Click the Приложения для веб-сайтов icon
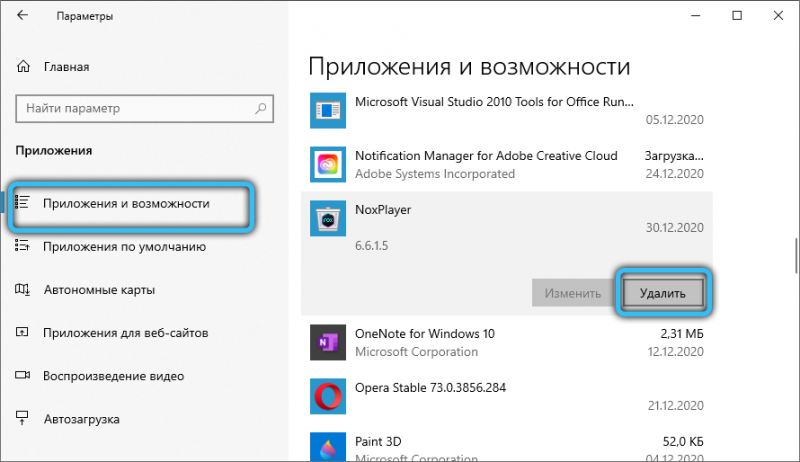This screenshot has height=462, width=800. pyautogui.click(x=22, y=332)
